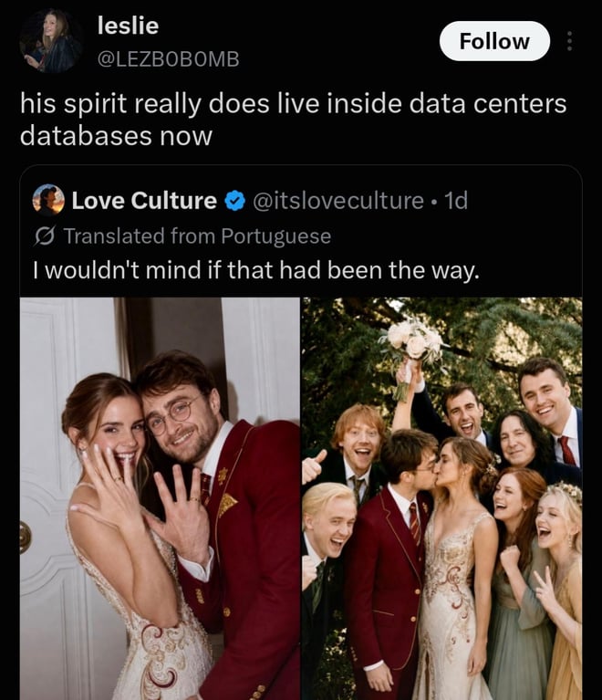The width and height of the screenshot is (602, 700).
Task: Click the Follow button
Action: point(494,41)
